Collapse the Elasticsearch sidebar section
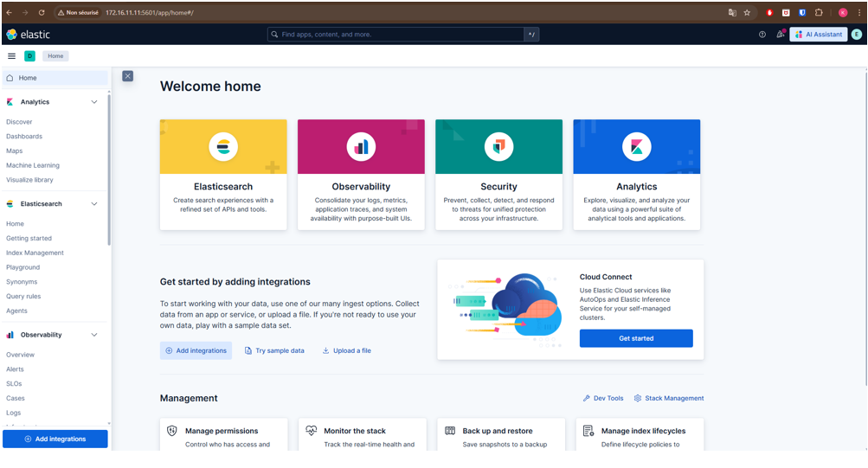Viewport: 868px width, 468px height. click(94, 203)
